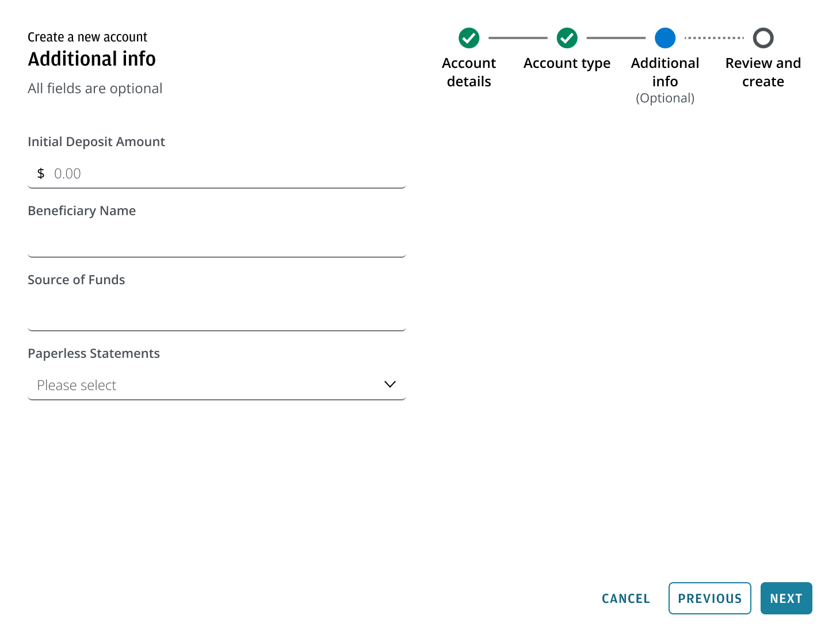Click the chevron on Paperless Statements
Screen dimensions: 840x642
[x=390, y=384]
